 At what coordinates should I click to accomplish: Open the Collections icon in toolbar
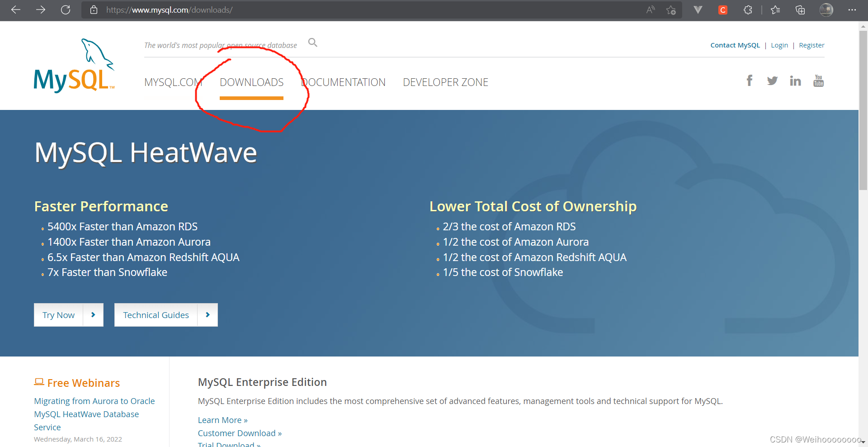[x=800, y=10]
